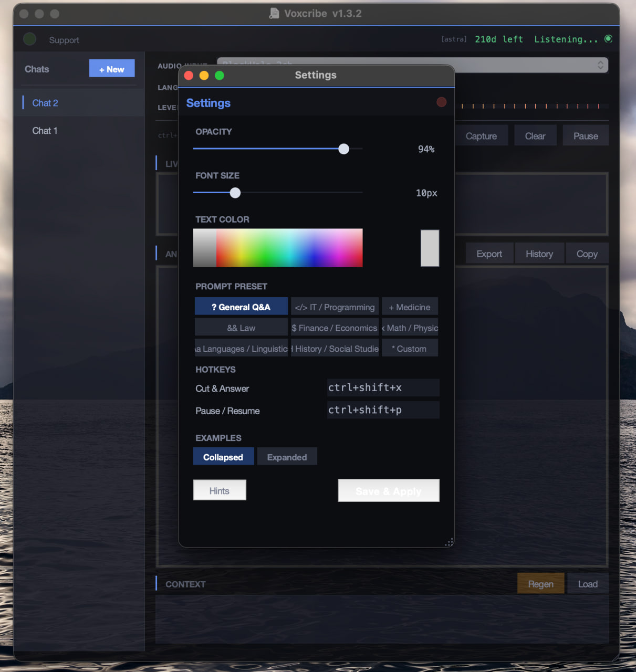Select the History / Social Studies preset
This screenshot has height=672, width=636.
click(x=335, y=349)
